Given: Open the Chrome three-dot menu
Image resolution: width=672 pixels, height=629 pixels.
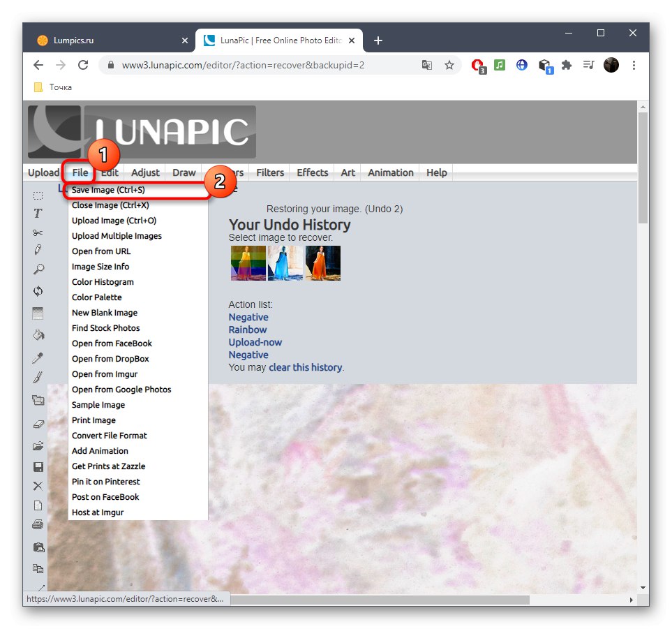Looking at the screenshot, I should (634, 65).
